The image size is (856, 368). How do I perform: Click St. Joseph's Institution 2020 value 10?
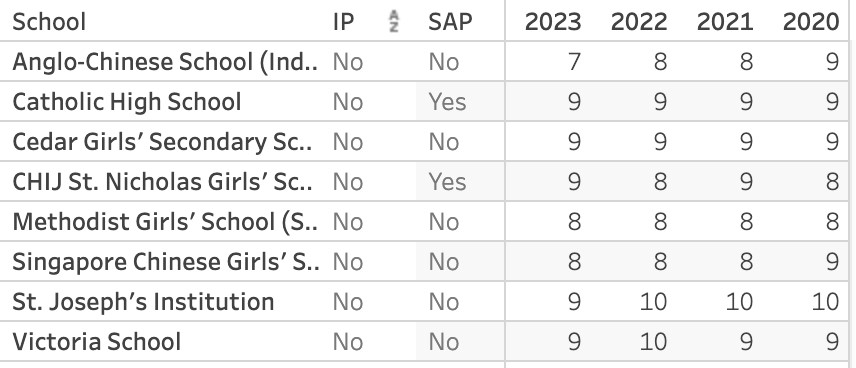click(x=824, y=302)
